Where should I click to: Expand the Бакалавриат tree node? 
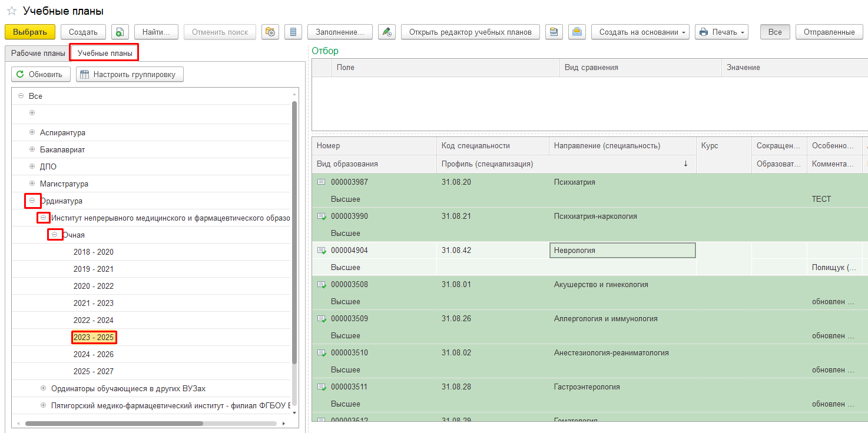click(x=32, y=149)
